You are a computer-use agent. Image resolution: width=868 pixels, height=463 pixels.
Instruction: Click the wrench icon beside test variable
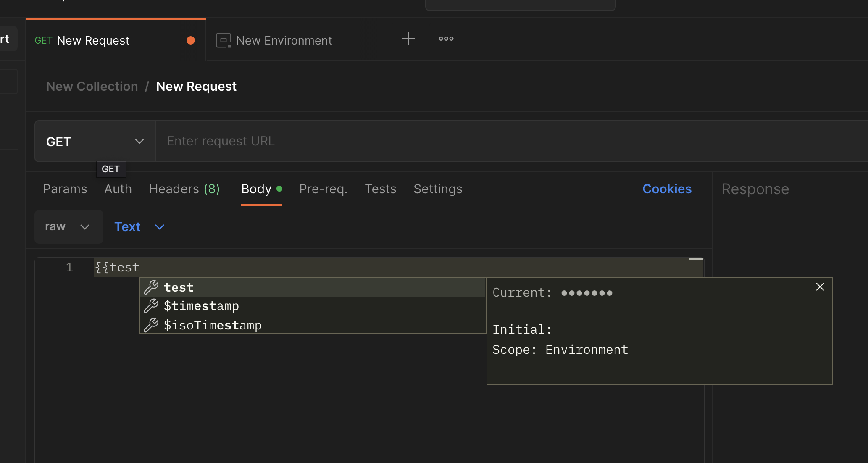point(151,287)
